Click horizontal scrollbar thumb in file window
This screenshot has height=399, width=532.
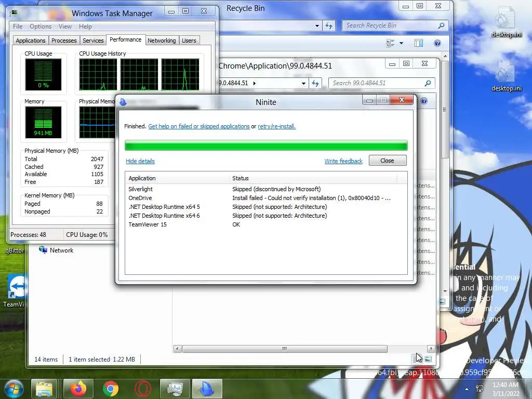[285, 349]
